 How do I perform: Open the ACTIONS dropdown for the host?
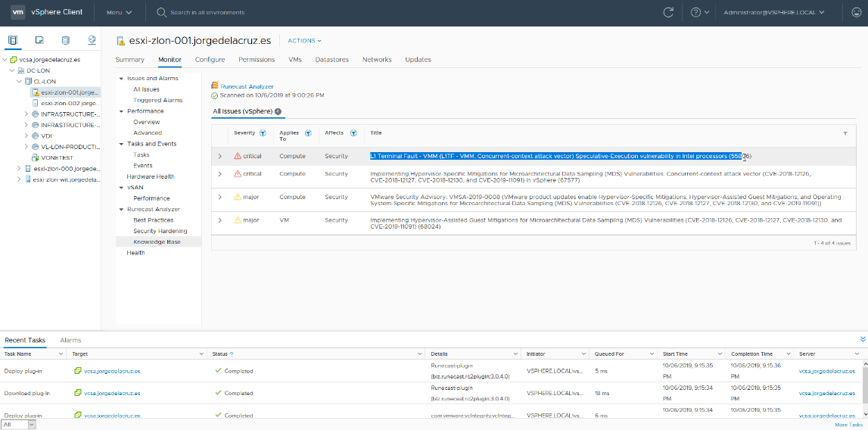(304, 41)
